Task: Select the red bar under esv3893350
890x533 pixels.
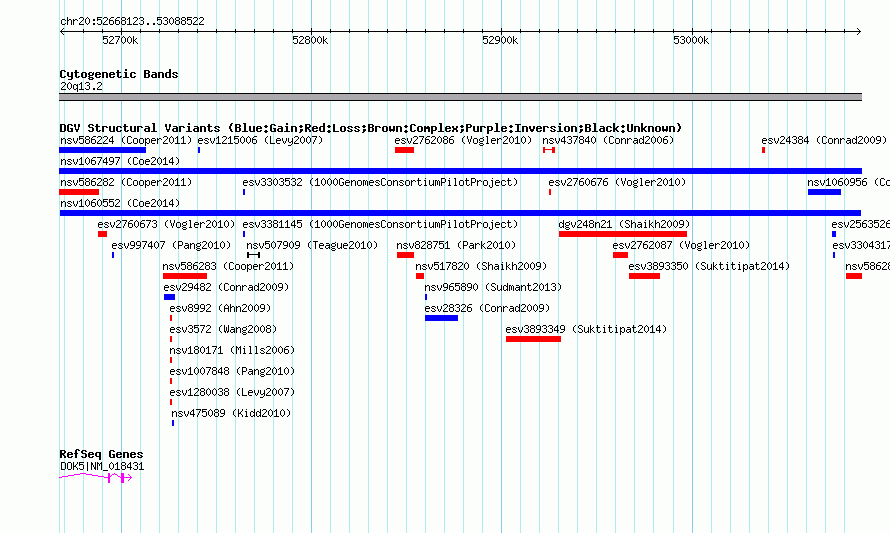Action: [644, 276]
